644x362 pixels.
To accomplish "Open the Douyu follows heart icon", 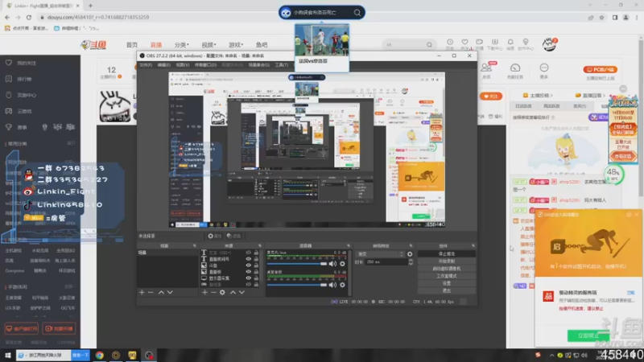I will tap(464, 43).
